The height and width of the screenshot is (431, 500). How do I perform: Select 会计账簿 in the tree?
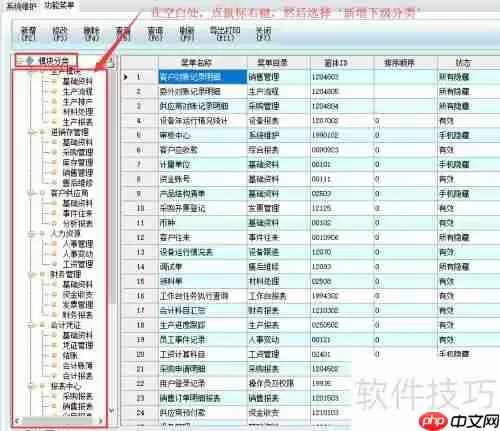78,366
